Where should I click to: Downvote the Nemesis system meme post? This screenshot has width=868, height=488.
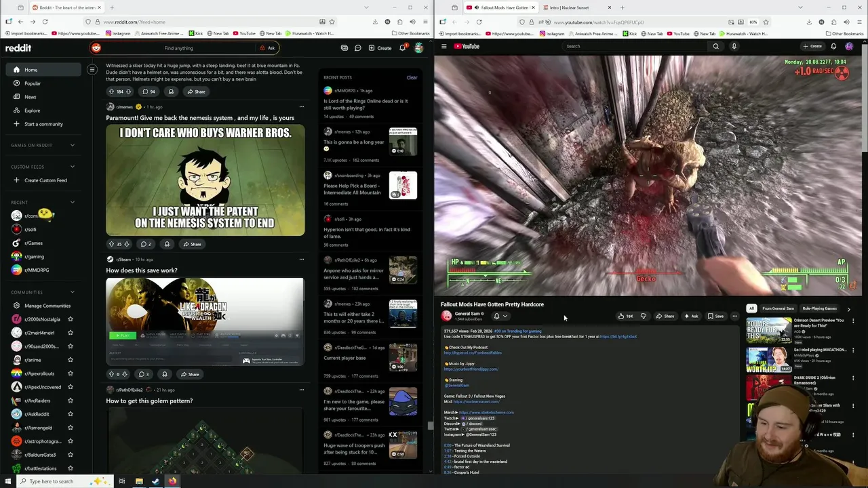(x=128, y=244)
